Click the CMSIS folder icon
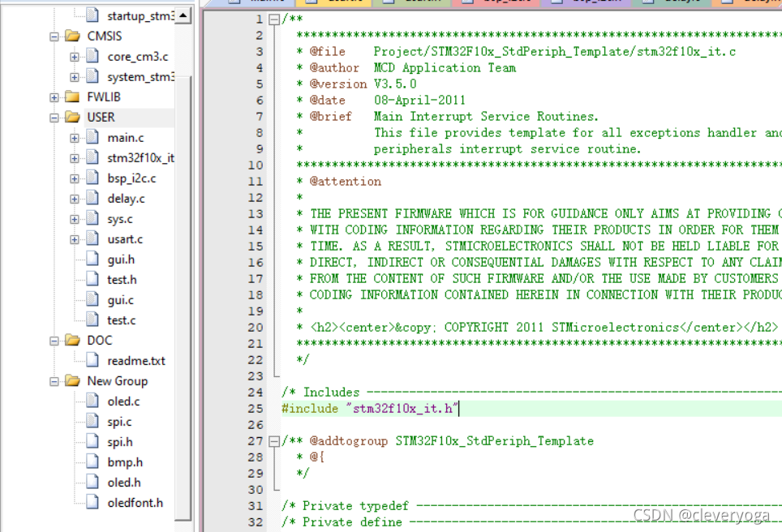The image size is (782, 532). click(72, 36)
